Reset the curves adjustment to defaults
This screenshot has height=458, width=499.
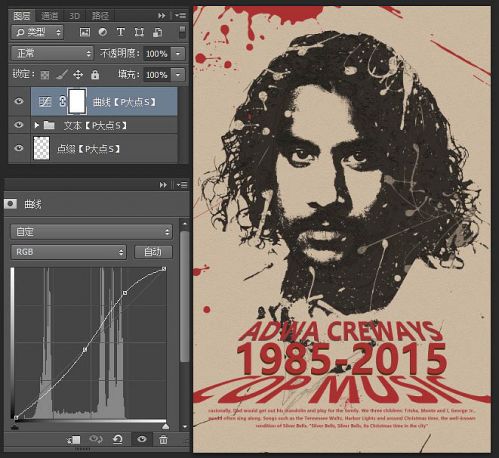pyautogui.click(x=118, y=440)
